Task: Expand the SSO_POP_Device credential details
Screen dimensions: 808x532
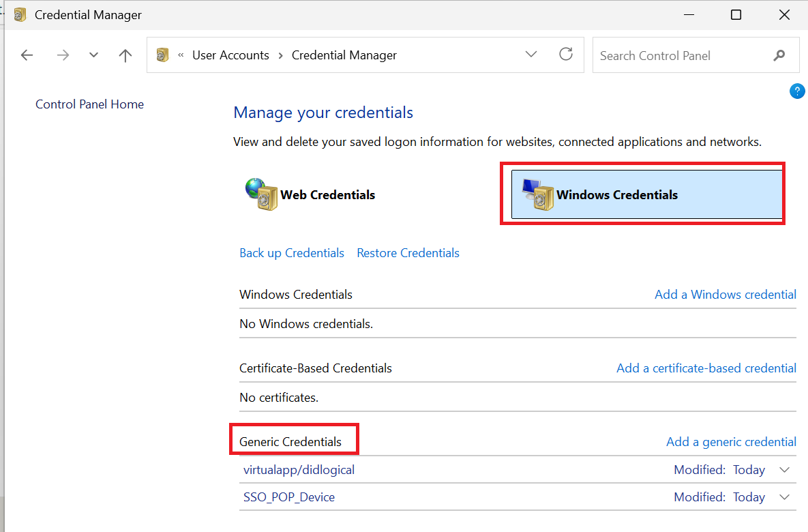Action: pos(783,497)
